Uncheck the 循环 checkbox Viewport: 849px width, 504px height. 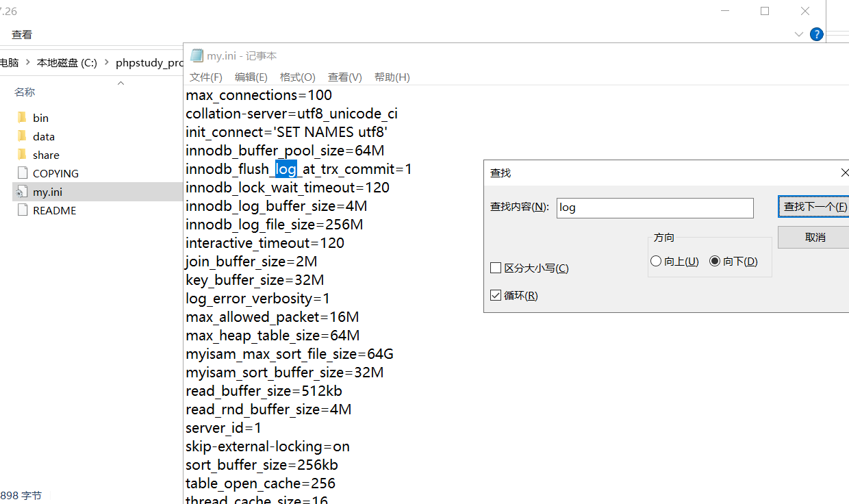pos(496,296)
